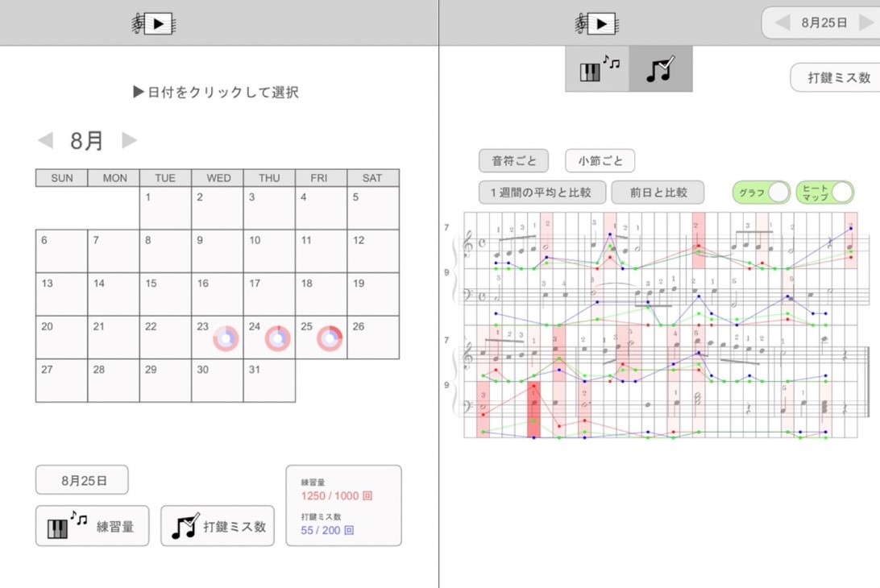Click the 1週間の平均と比較 button

pos(542,193)
